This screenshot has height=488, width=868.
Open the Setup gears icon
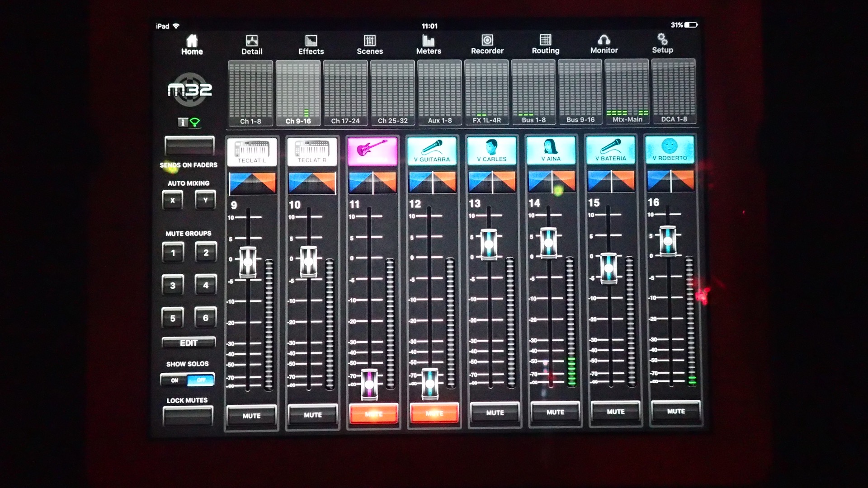click(662, 39)
